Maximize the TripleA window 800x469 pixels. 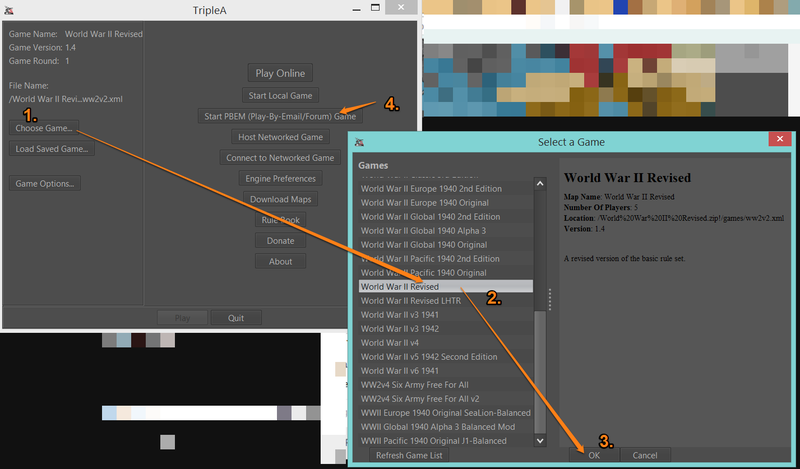[375, 8]
